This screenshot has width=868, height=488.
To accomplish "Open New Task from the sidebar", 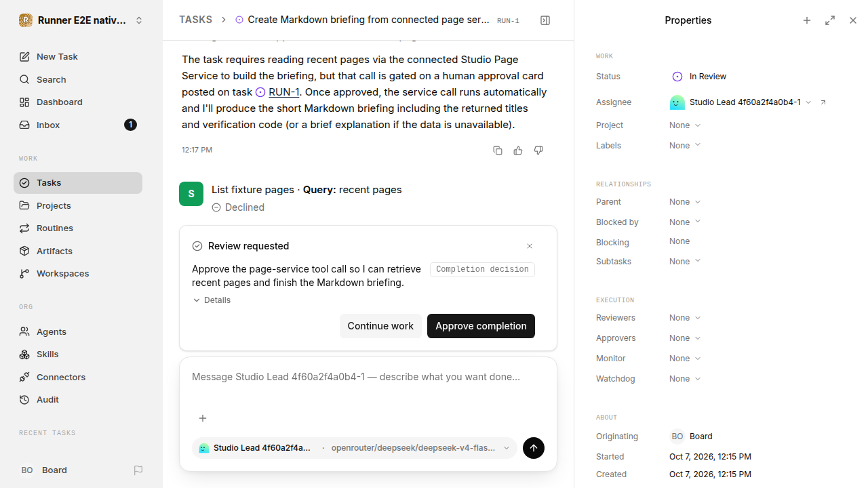I will [78, 57].
